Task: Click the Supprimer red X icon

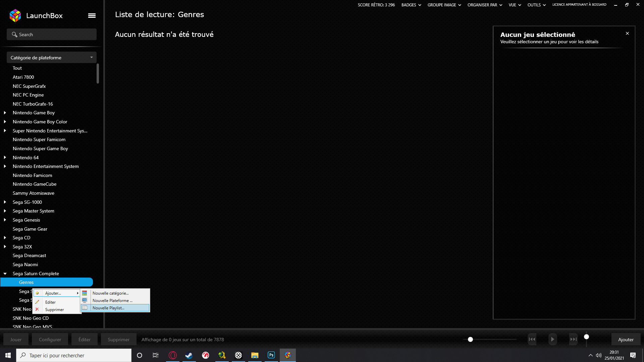Action: click(37, 309)
